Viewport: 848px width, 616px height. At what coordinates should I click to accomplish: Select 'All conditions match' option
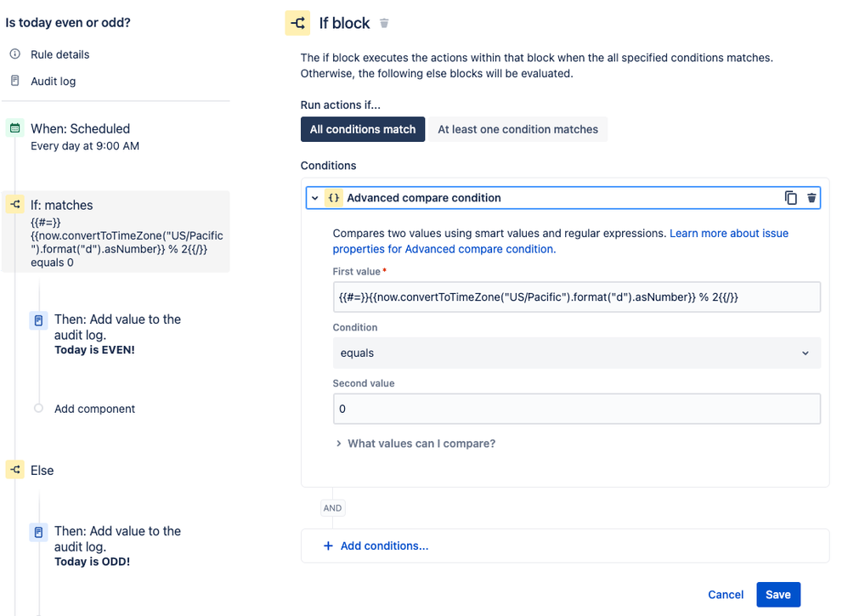point(363,129)
